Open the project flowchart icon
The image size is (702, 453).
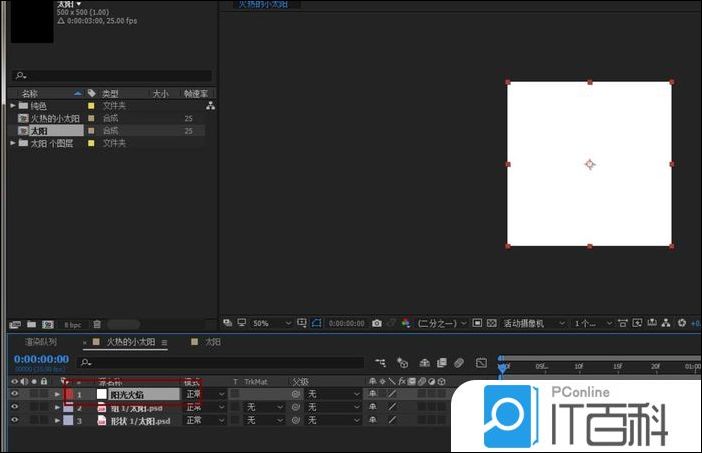coord(211,105)
